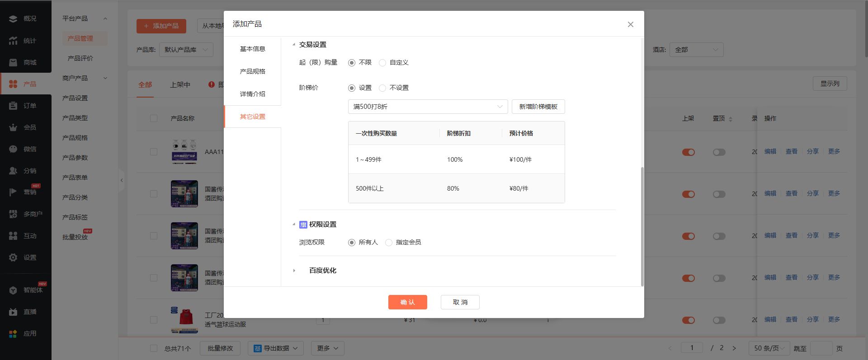This screenshot has height=360, width=868.
Task: Select 自定义 for purchase quantity limit
Action: click(x=382, y=63)
